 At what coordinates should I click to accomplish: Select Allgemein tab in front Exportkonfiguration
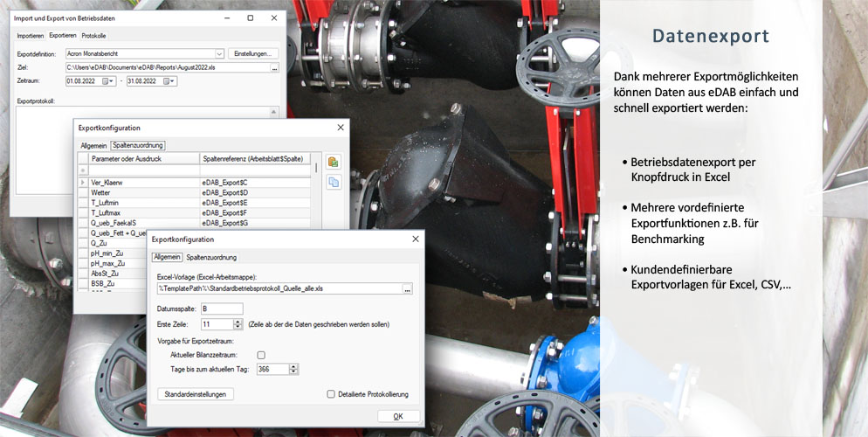point(167,257)
